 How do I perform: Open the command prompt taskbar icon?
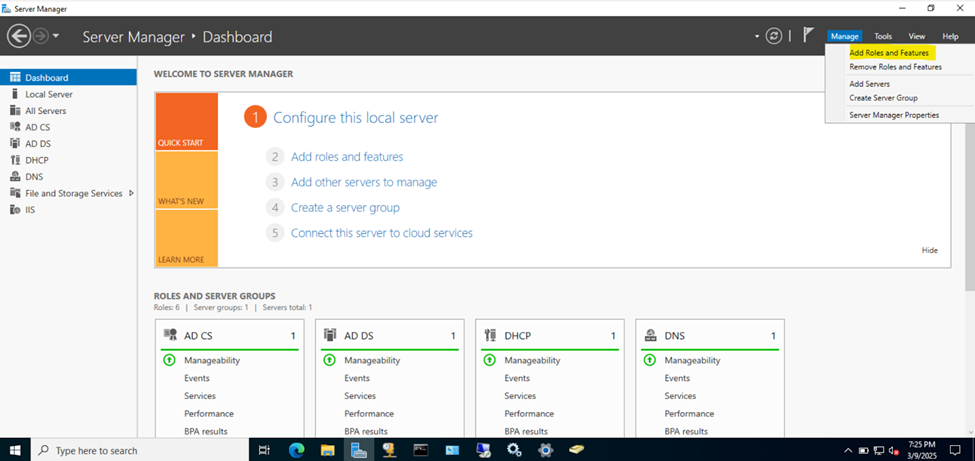[x=421, y=450]
